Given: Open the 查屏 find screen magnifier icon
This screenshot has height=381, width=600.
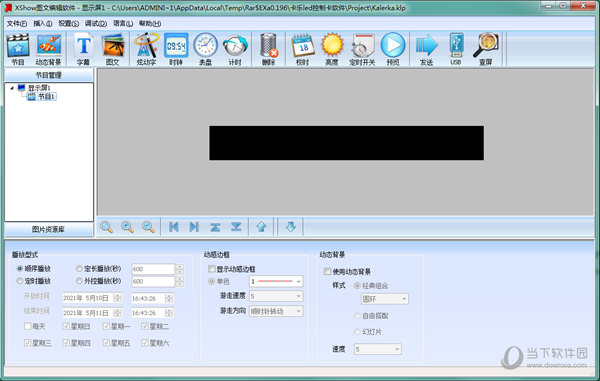Looking at the screenshot, I should [486, 49].
